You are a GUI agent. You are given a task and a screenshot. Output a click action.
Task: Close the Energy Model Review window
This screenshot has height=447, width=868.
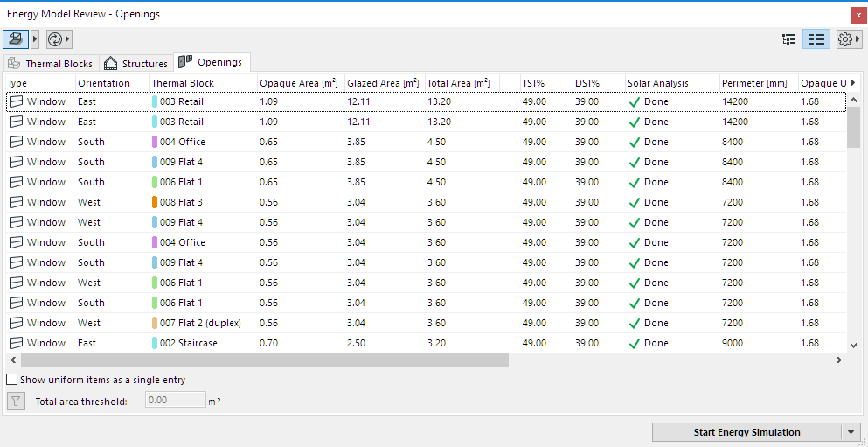(858, 16)
